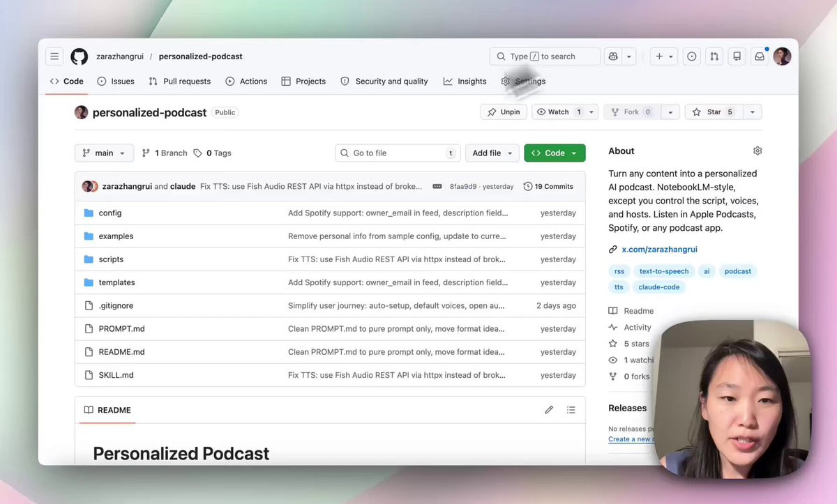Viewport: 837px width, 504px height.
Task: Open user profile avatar menu
Action: coord(782,56)
